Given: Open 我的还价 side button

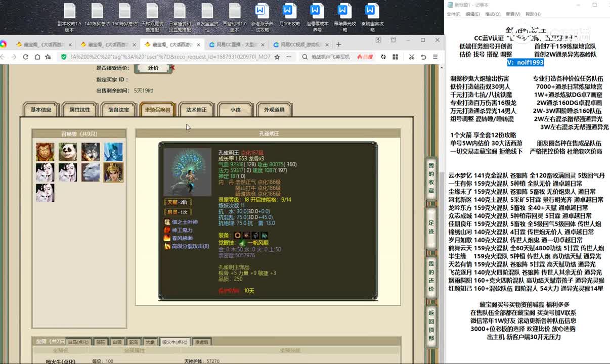Looking at the screenshot, I should tap(431, 276).
